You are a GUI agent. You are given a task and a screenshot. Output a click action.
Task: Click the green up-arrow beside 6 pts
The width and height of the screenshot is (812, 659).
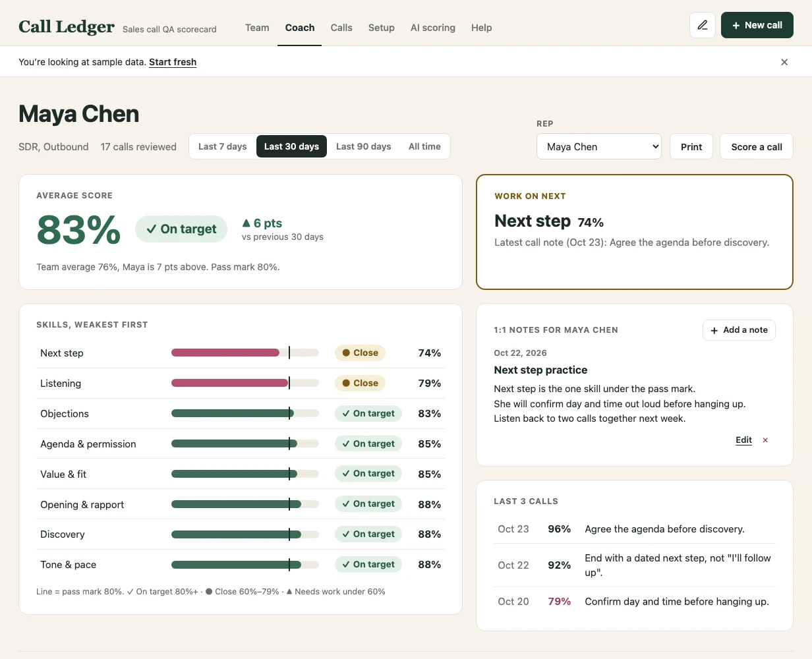[x=246, y=223]
